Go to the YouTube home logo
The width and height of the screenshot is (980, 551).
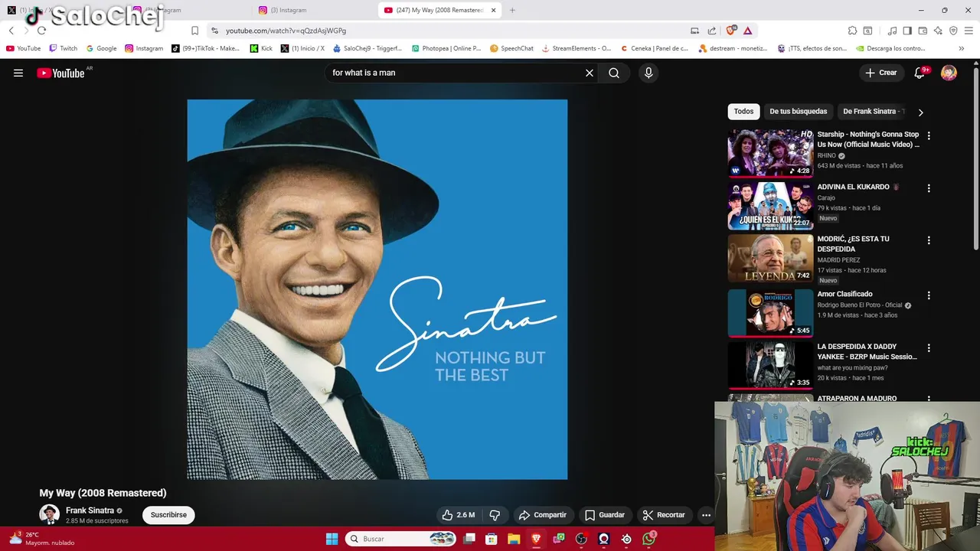(x=60, y=73)
